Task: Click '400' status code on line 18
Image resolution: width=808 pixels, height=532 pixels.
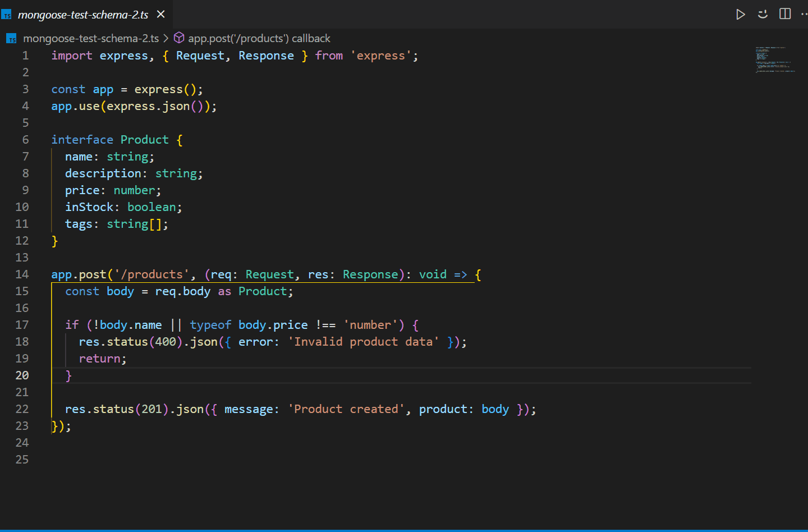Action: click(x=166, y=342)
